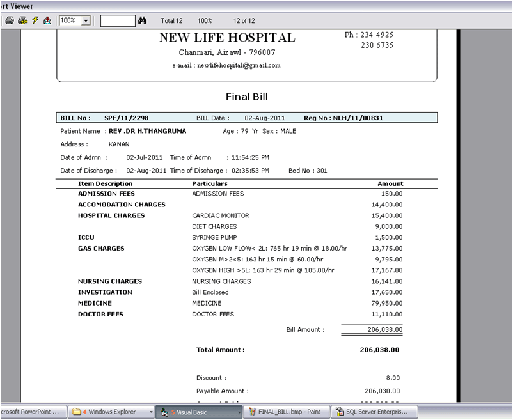Expand Visual Basic taskbar group arrow
Image resolution: width=513 pixels, height=420 pixels.
tap(239, 412)
